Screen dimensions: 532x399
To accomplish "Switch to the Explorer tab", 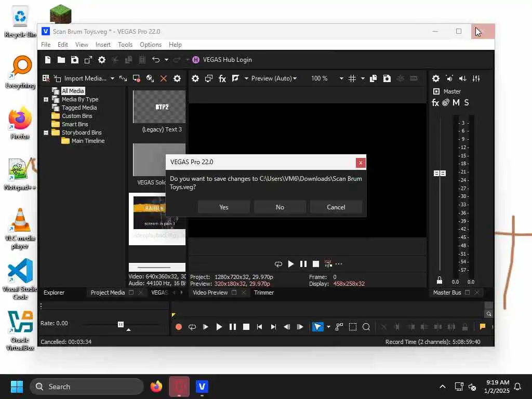I will pyautogui.click(x=54, y=292).
